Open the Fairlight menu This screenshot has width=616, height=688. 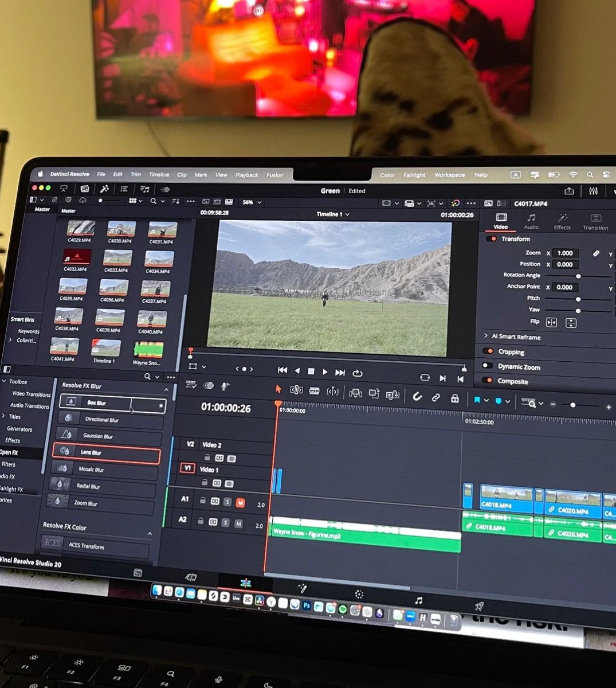[x=414, y=175]
